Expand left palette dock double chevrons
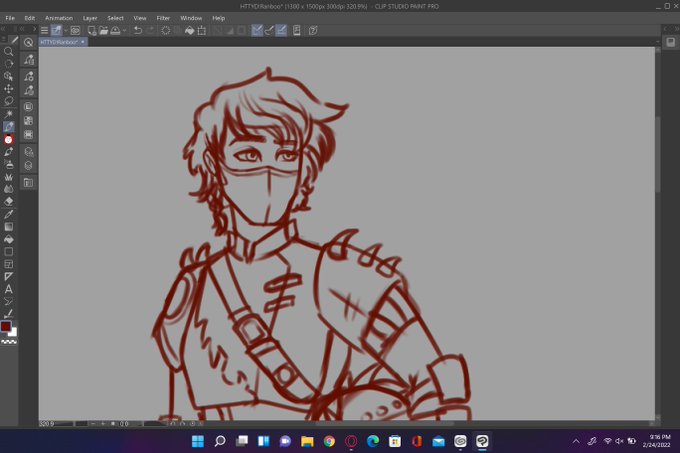680x453 pixels. (x=22, y=29)
